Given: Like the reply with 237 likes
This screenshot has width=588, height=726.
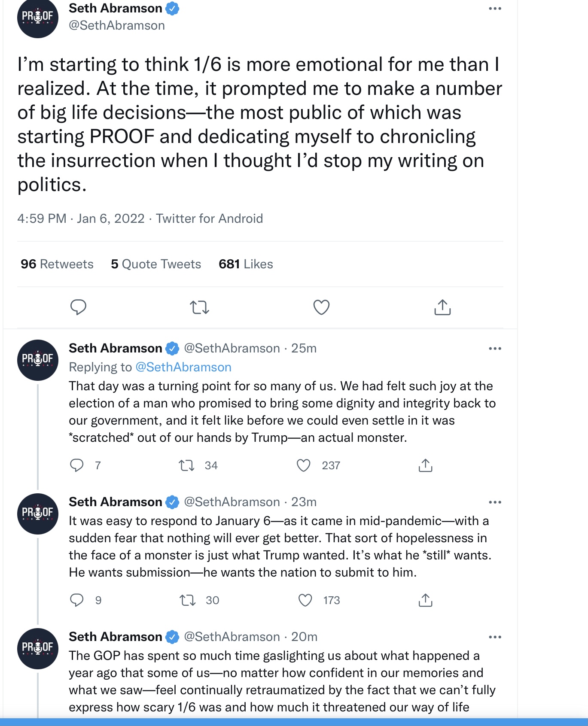Looking at the screenshot, I should tap(304, 465).
